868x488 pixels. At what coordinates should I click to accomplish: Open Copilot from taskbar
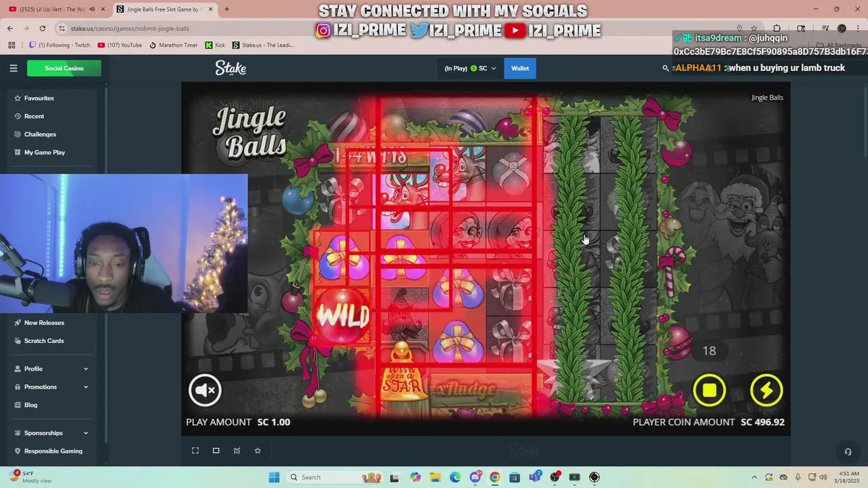pyautogui.click(x=414, y=477)
